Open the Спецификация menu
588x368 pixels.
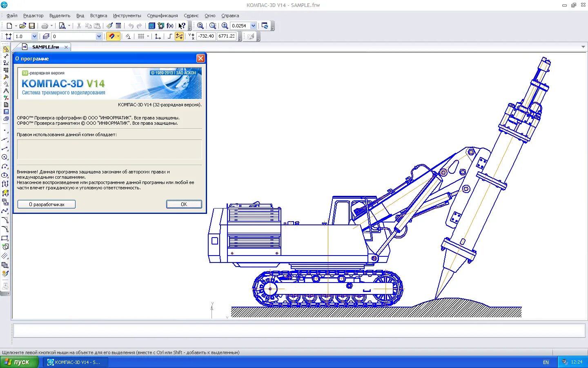click(x=163, y=16)
